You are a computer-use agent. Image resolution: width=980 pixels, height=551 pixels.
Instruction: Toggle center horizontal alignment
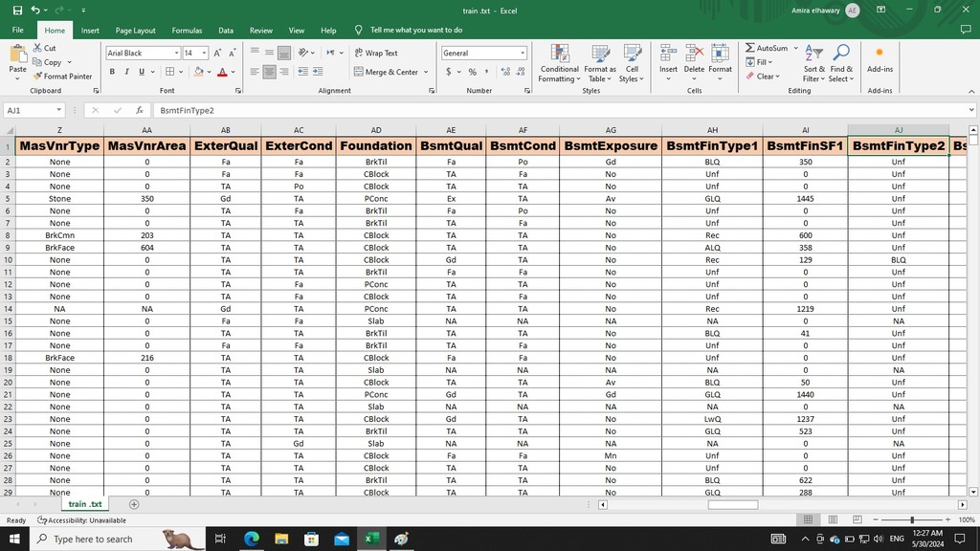(269, 72)
